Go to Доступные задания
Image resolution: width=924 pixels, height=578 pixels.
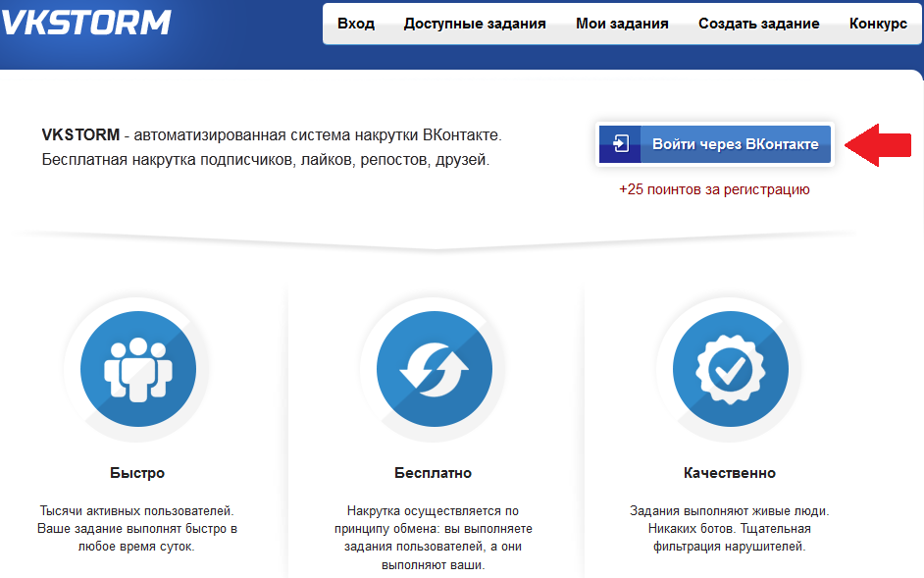pyautogui.click(x=475, y=24)
